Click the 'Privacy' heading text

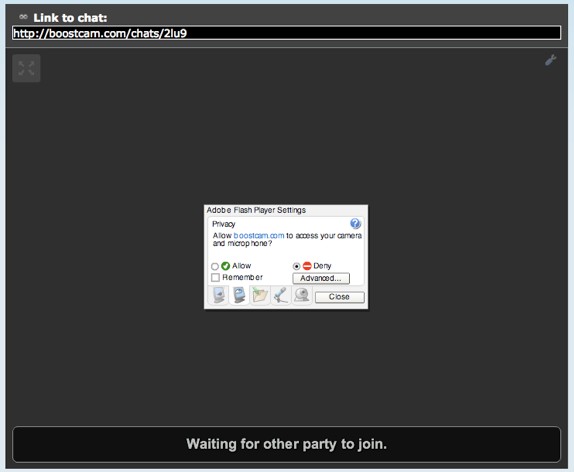point(223,224)
